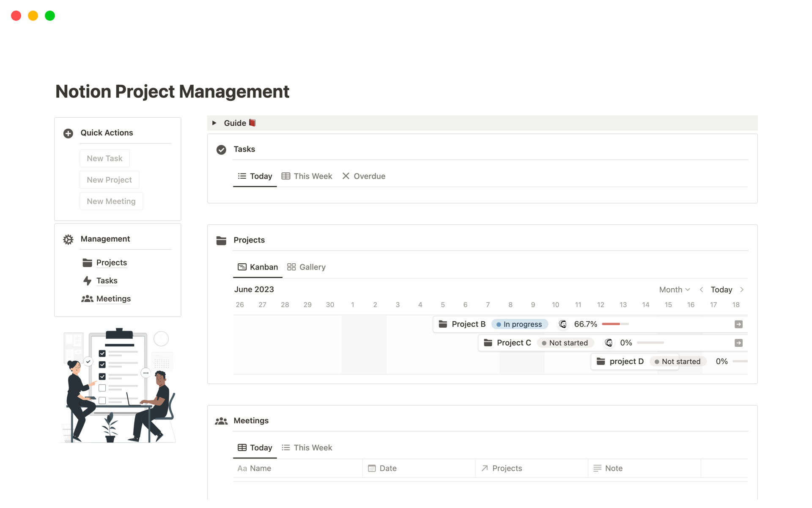Go to next timeline period chevron
Image resolution: width=812 pixels, height=508 pixels.
[742, 290]
